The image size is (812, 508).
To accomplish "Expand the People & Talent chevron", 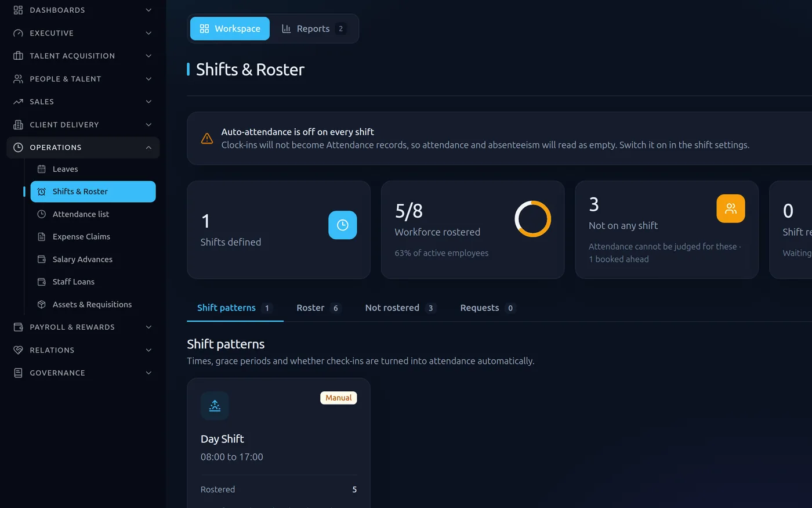I will (148, 79).
